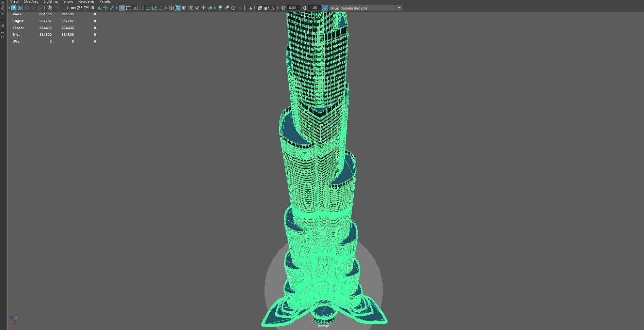Click the Faces: heads-up label
This screenshot has width=644, height=330.
(x=18, y=28)
